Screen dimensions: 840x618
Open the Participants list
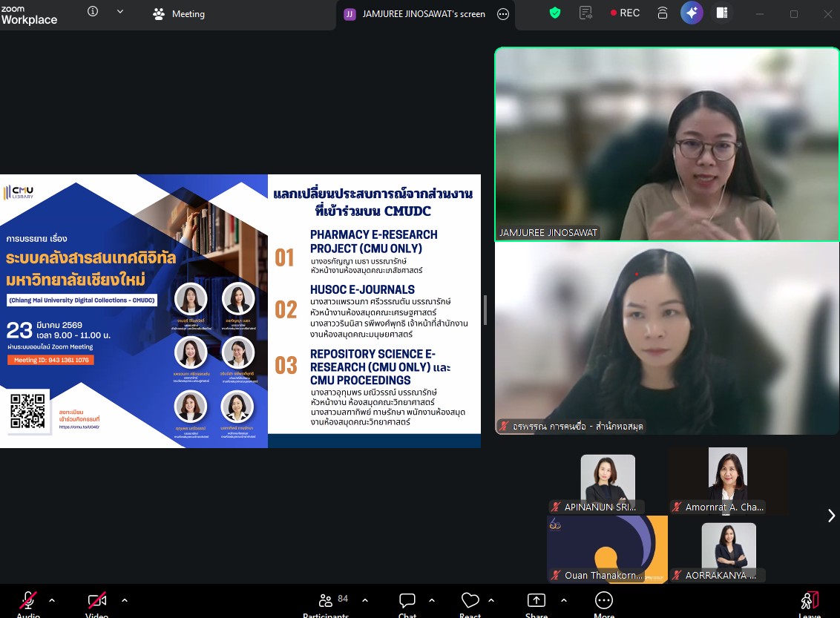[x=326, y=600]
